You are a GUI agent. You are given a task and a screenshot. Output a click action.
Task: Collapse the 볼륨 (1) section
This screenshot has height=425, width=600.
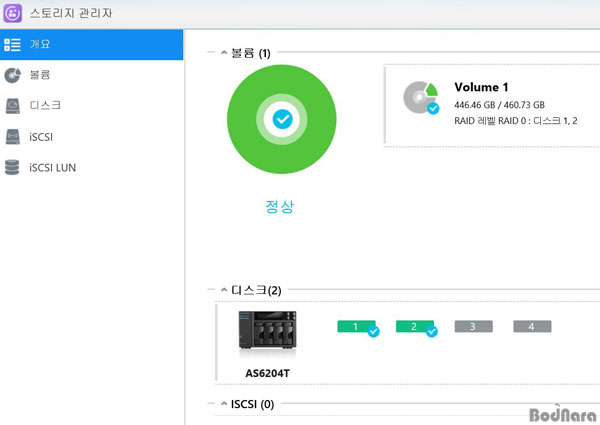223,52
